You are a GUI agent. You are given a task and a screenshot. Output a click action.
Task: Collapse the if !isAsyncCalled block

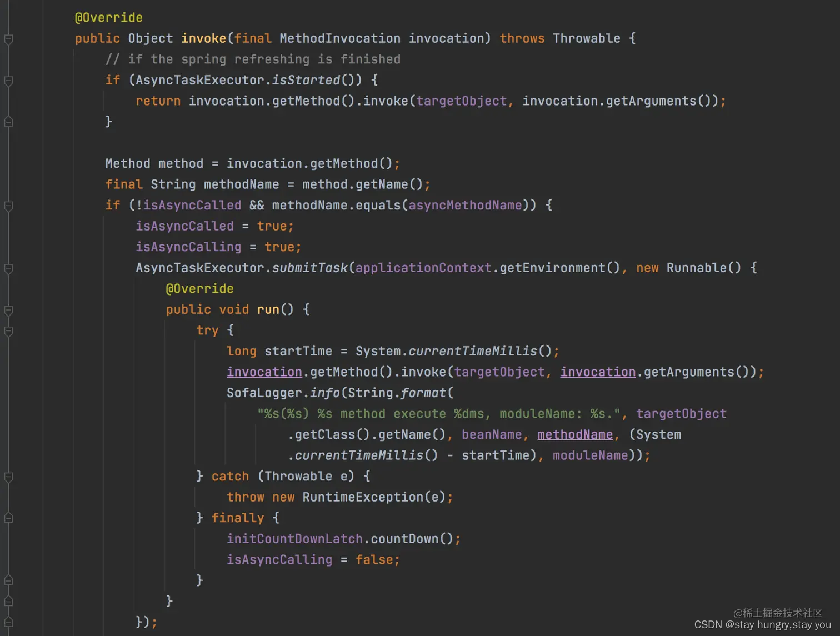(8, 206)
